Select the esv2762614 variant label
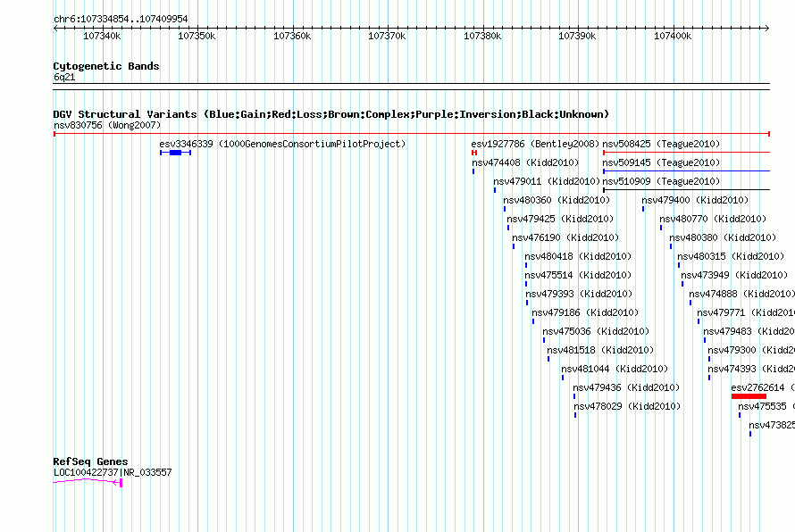The image size is (795, 532). click(763, 387)
